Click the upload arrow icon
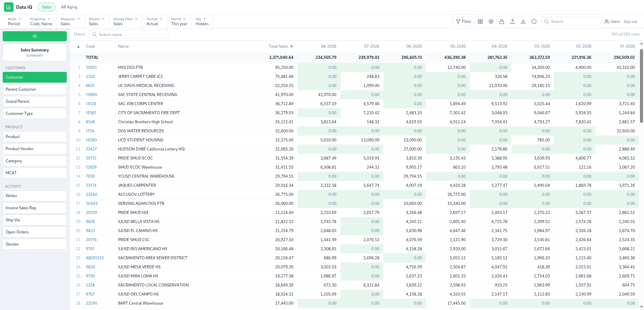 click(x=513, y=21)
